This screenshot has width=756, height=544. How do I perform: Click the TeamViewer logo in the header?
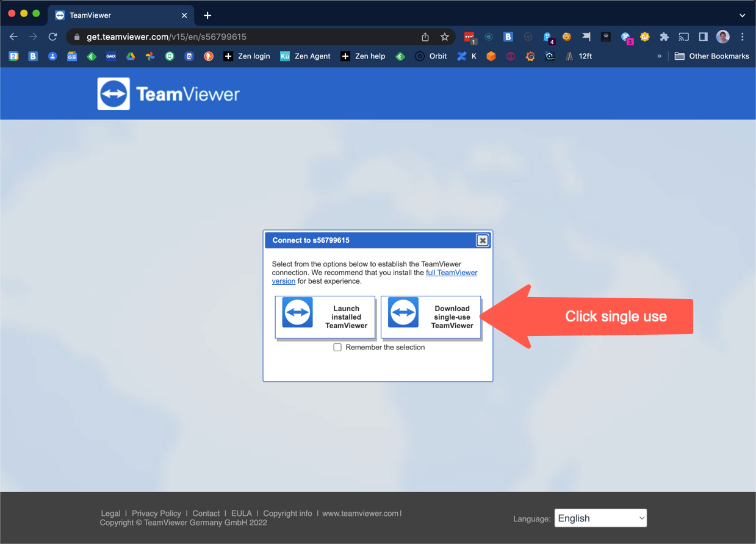pos(169,94)
